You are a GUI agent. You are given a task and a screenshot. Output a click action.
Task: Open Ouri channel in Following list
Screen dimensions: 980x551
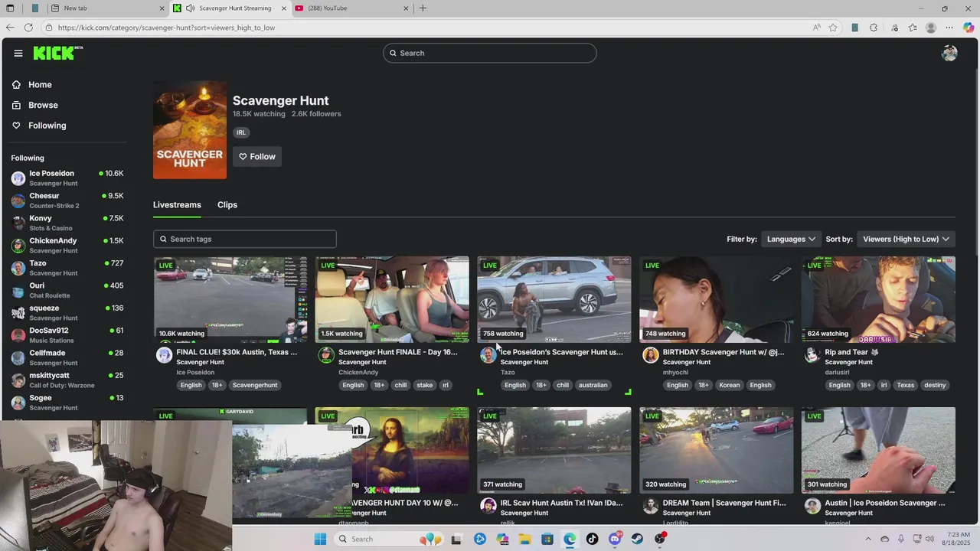point(67,290)
